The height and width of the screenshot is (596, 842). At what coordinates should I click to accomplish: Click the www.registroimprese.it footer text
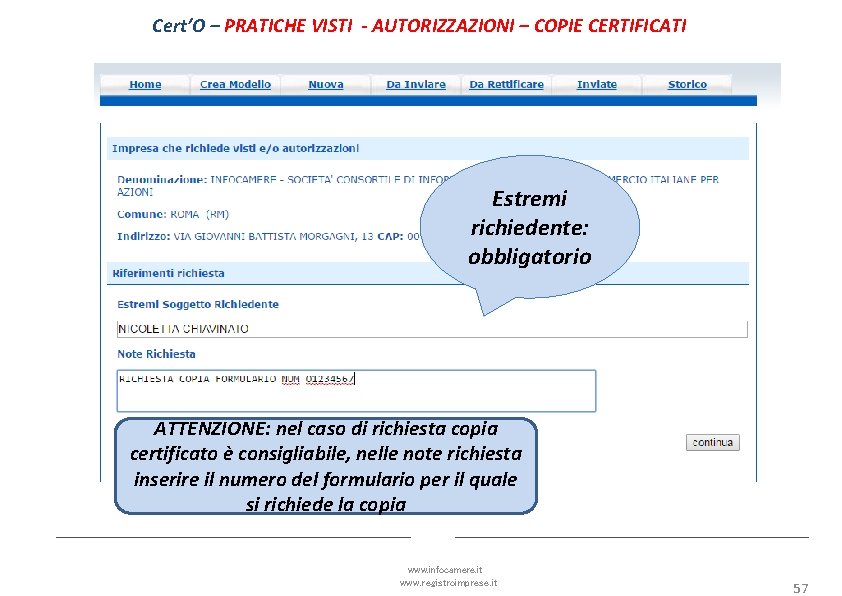(x=448, y=583)
